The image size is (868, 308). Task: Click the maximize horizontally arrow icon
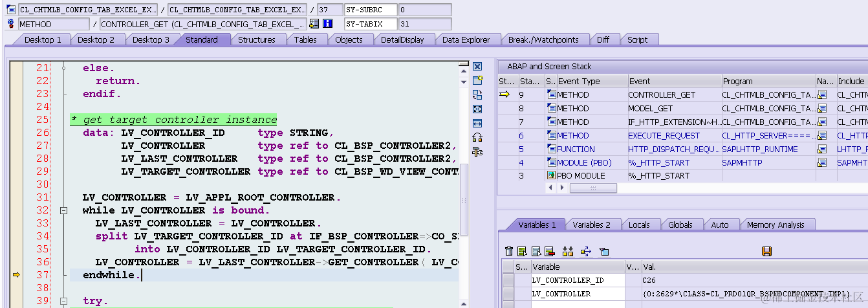[477, 123]
